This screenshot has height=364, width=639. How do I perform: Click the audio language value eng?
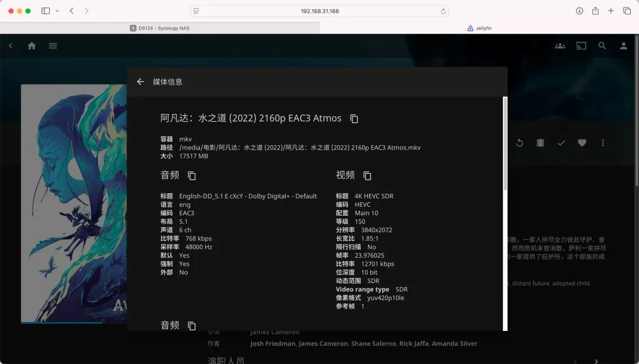pos(185,205)
